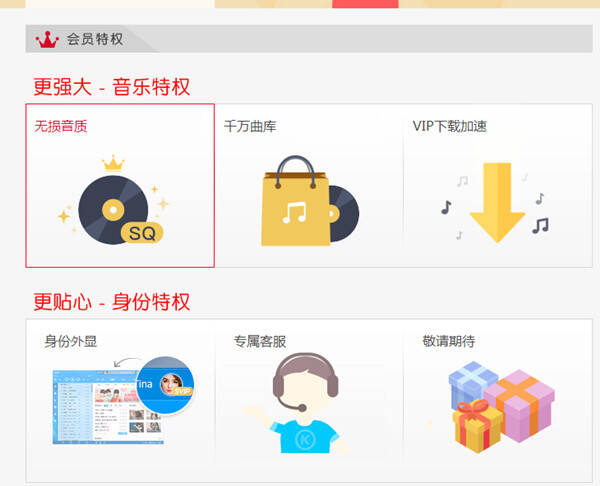Click the 敬请期待 label
This screenshot has height=486, width=600.
(x=449, y=341)
